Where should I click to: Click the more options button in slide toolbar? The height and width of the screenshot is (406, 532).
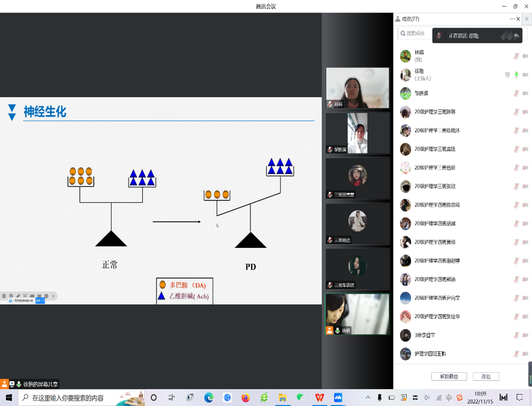(x=46, y=296)
